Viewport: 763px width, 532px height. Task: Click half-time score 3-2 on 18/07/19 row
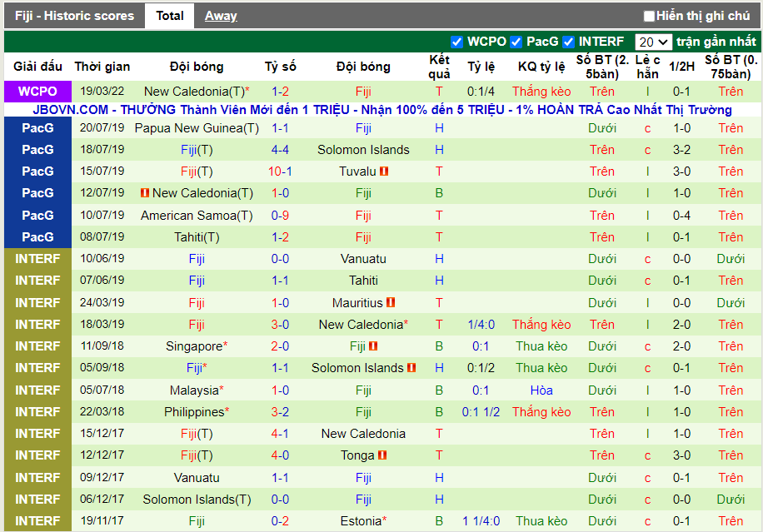point(681,150)
